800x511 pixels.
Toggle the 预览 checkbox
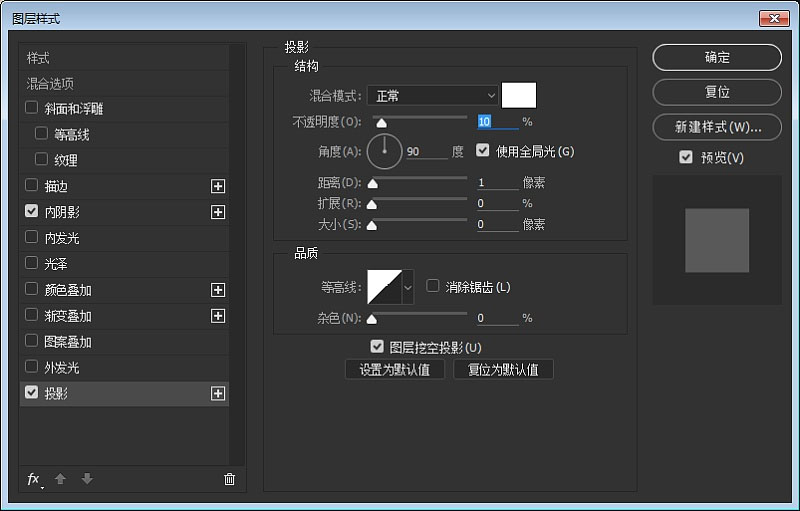(x=686, y=157)
